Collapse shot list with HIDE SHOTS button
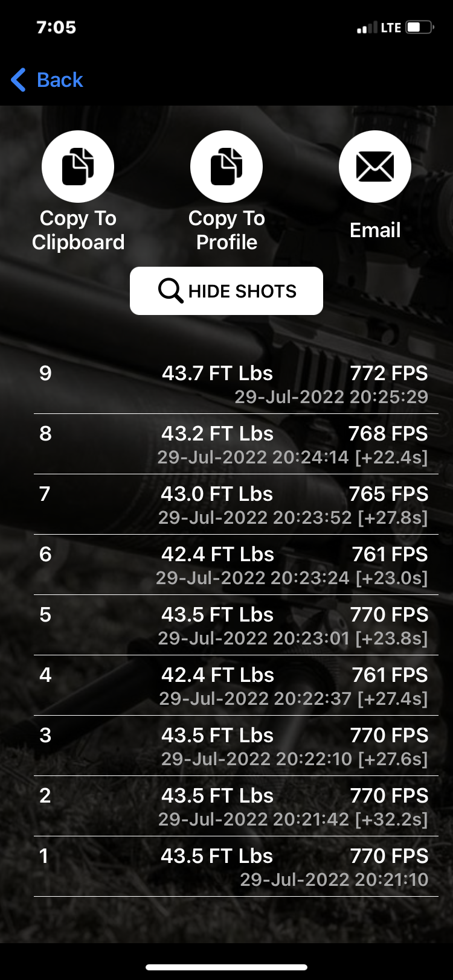This screenshot has width=453, height=980. (x=226, y=291)
